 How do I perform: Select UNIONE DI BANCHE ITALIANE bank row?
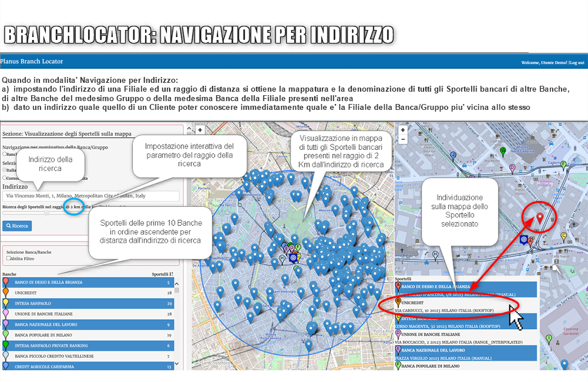click(x=88, y=314)
